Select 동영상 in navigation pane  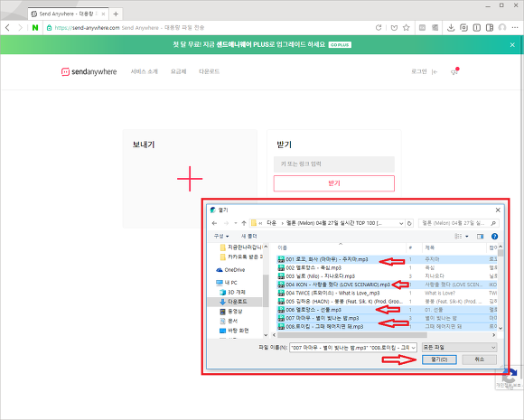click(231, 312)
